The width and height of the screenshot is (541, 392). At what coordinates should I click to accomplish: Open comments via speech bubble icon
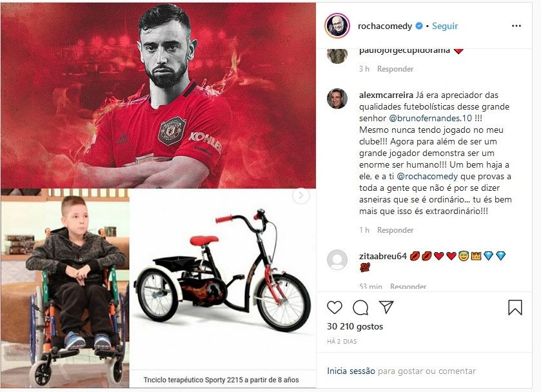(x=360, y=307)
